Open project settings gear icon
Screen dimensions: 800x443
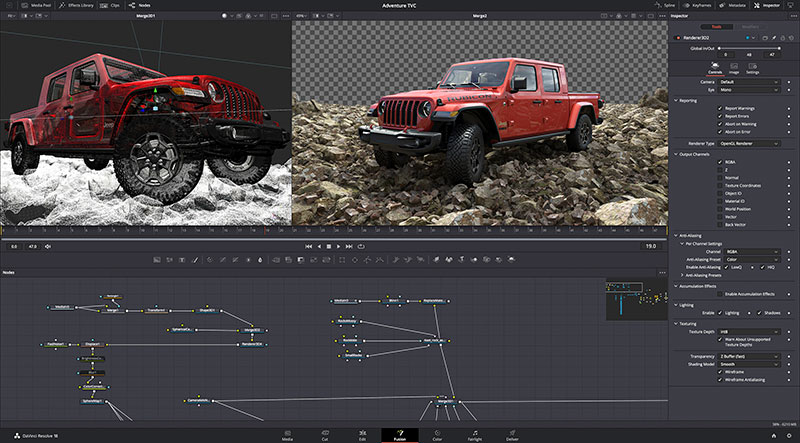tap(789, 436)
